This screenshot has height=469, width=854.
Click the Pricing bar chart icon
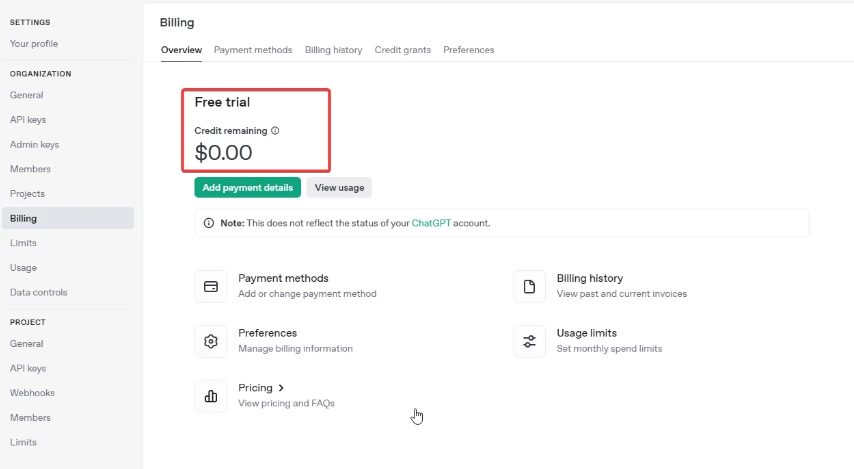tap(211, 396)
